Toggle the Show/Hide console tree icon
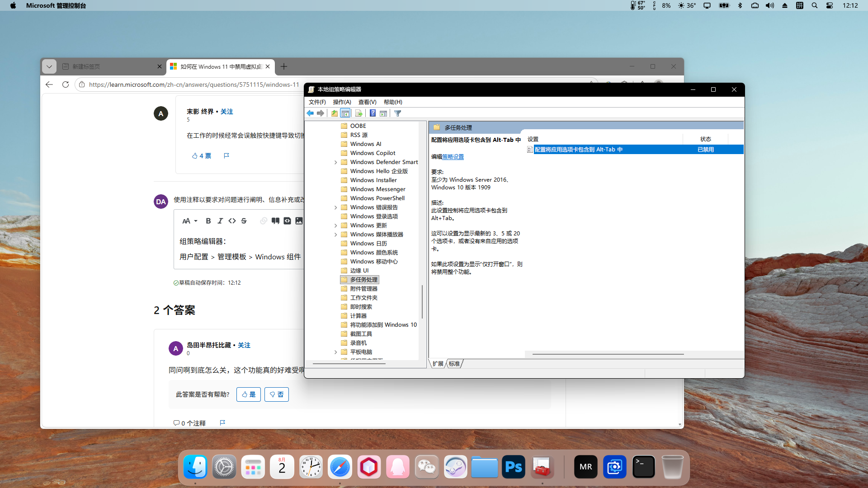 coord(345,113)
